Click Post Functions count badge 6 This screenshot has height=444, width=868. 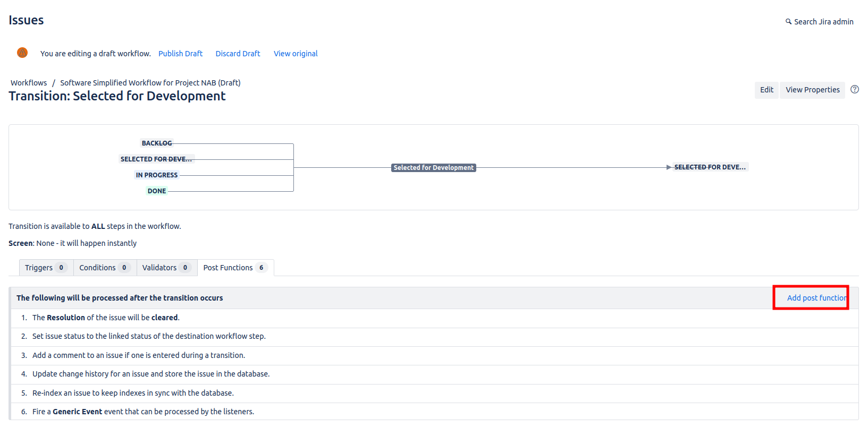click(x=261, y=268)
